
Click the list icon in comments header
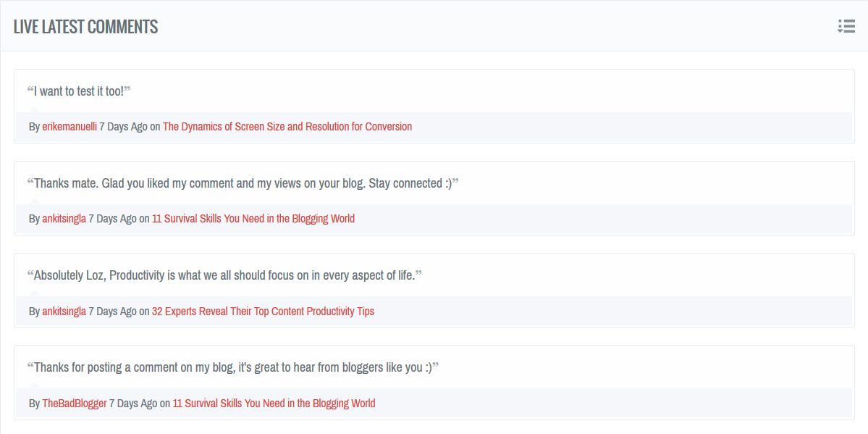(846, 26)
